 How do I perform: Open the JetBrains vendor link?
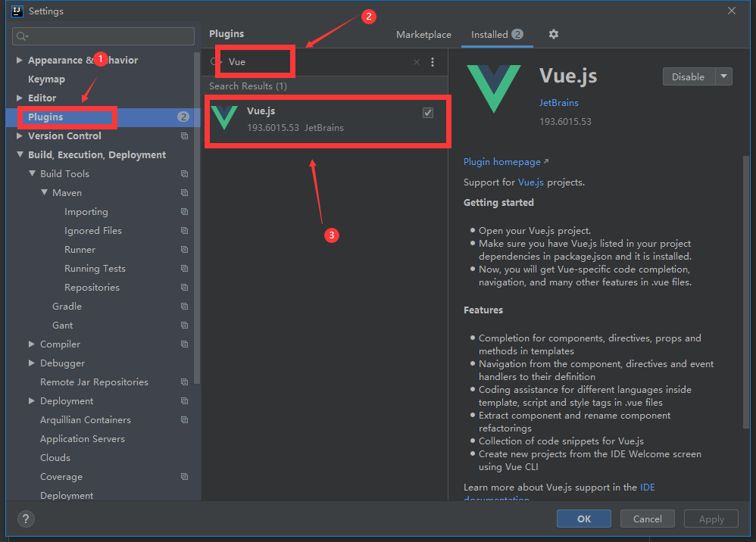(x=558, y=103)
